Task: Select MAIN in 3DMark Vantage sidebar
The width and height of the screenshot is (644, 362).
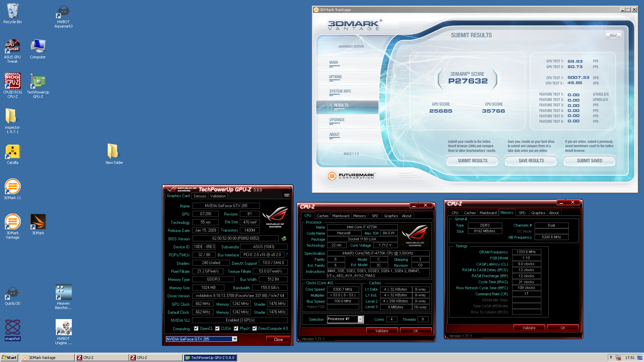Action: pyautogui.click(x=347, y=64)
